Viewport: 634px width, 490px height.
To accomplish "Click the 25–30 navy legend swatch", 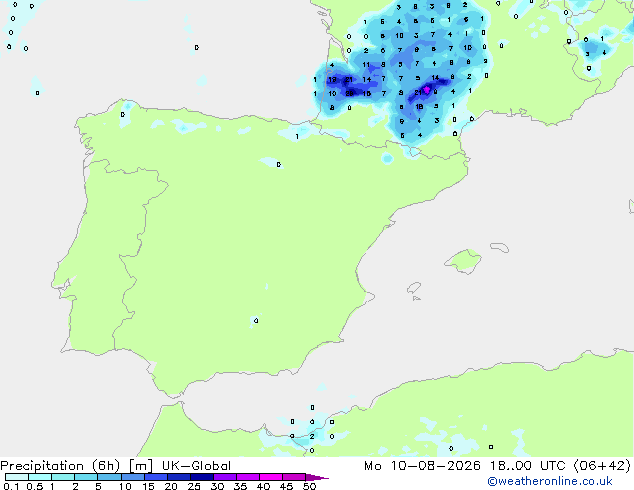I will (201, 477).
